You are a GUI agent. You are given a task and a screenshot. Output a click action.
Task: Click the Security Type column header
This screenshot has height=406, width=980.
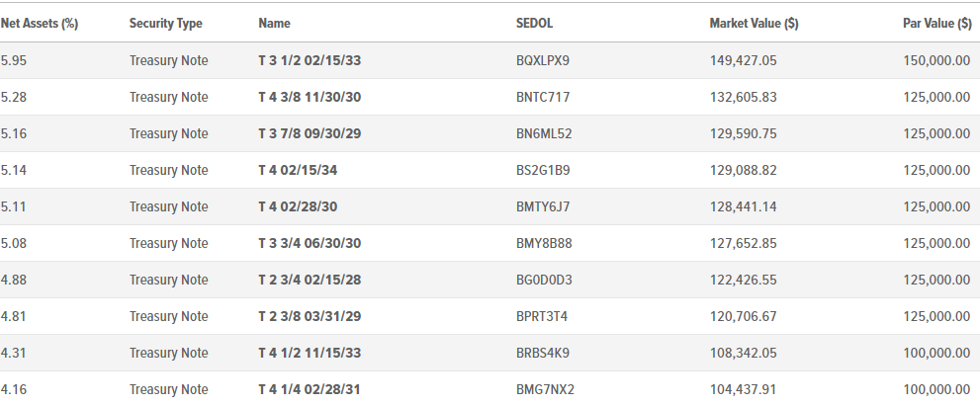[x=165, y=24]
